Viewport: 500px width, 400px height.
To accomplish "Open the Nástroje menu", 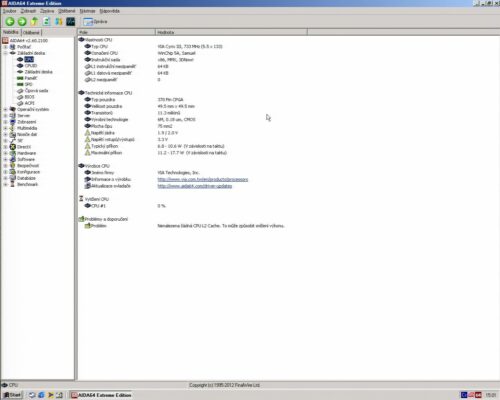I will coord(87,11).
